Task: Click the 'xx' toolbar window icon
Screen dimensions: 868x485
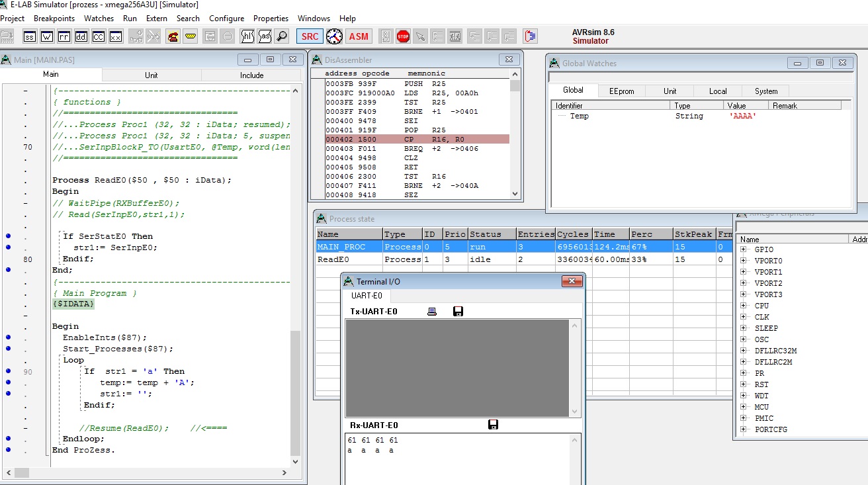Action: click(116, 36)
